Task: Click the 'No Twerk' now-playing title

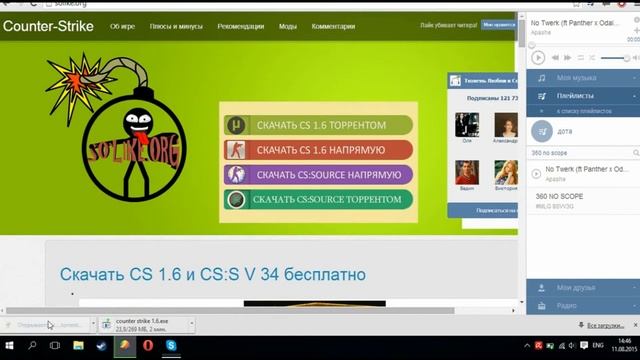Action: point(575,23)
